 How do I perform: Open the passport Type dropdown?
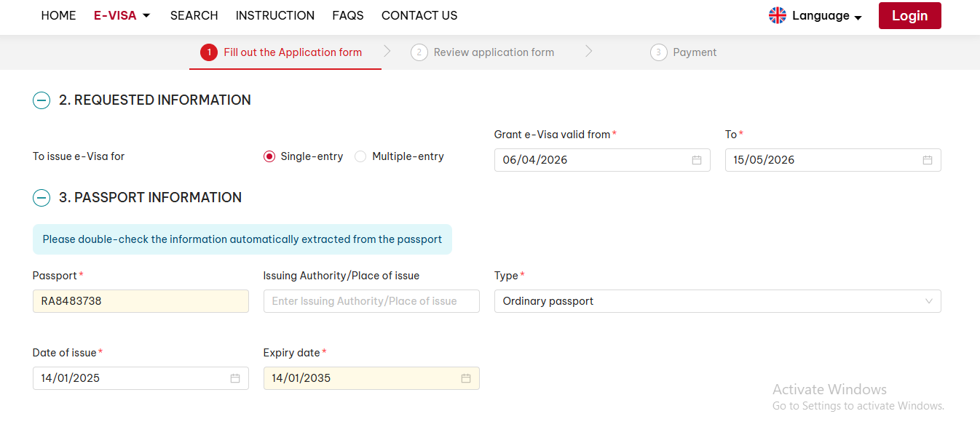(x=716, y=301)
